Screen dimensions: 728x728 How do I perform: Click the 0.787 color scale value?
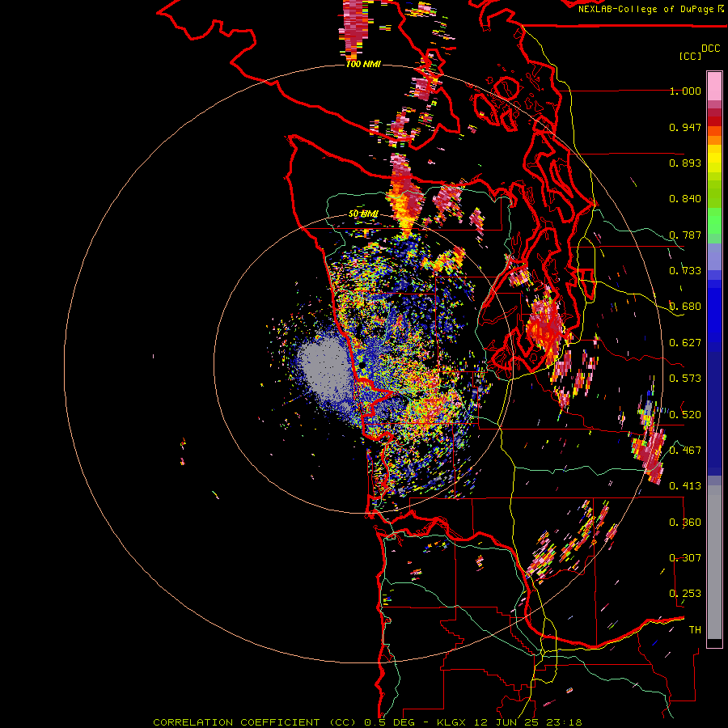[x=685, y=235]
